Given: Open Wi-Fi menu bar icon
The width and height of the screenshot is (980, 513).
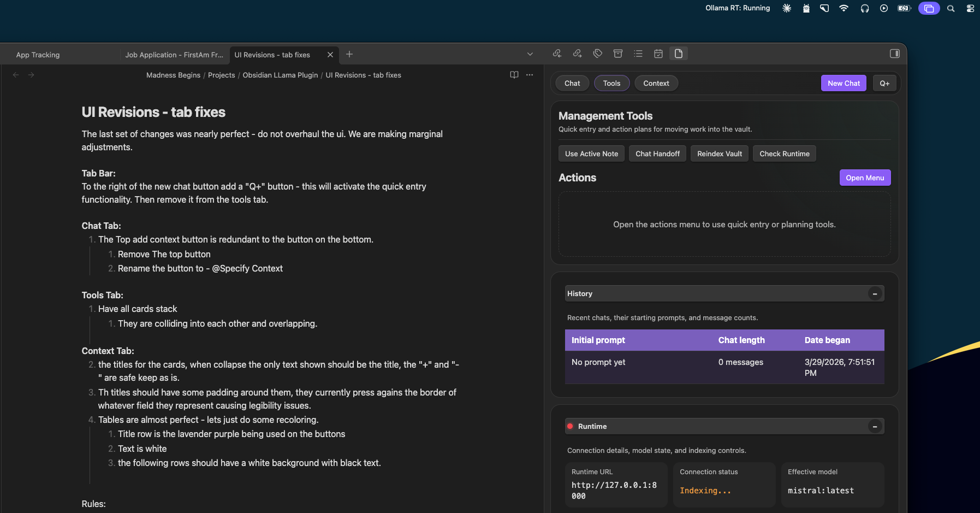Looking at the screenshot, I should point(844,8).
